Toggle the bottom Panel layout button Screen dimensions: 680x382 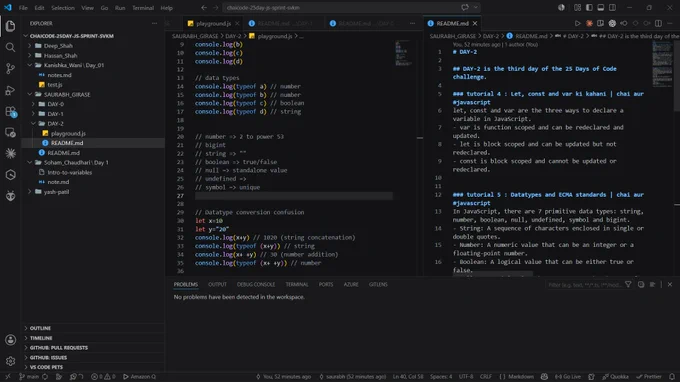[601, 7]
